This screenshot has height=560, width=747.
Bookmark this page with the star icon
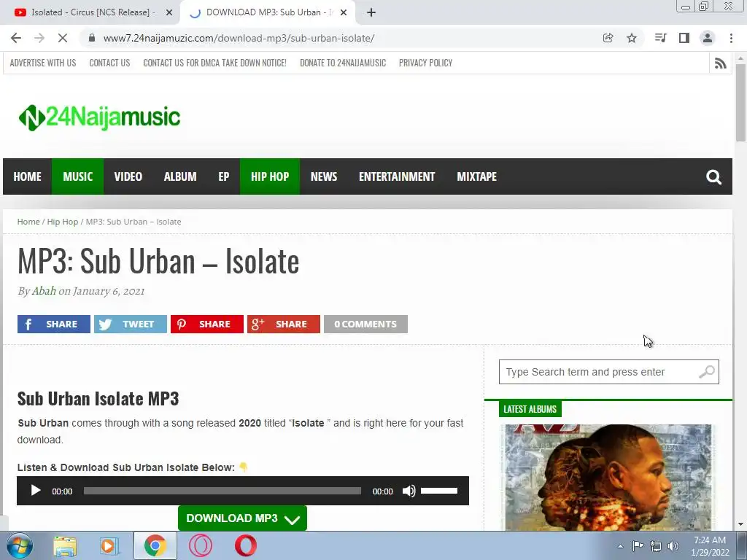632,38
